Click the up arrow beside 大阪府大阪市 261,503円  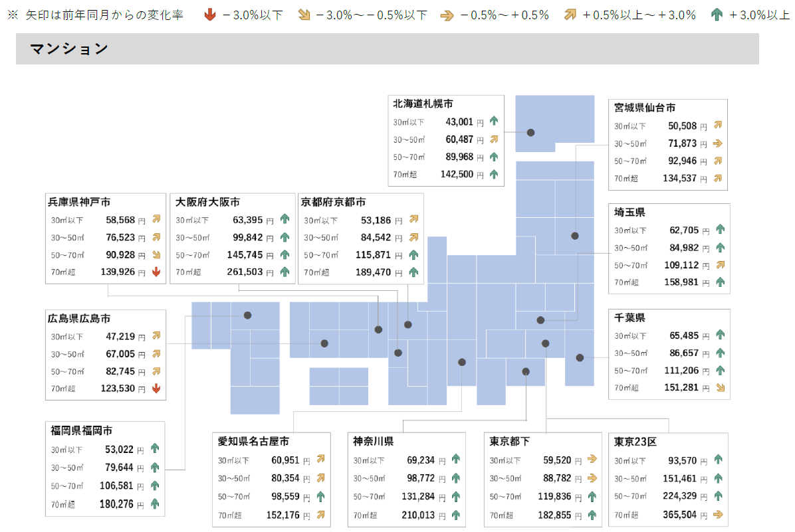(285, 272)
